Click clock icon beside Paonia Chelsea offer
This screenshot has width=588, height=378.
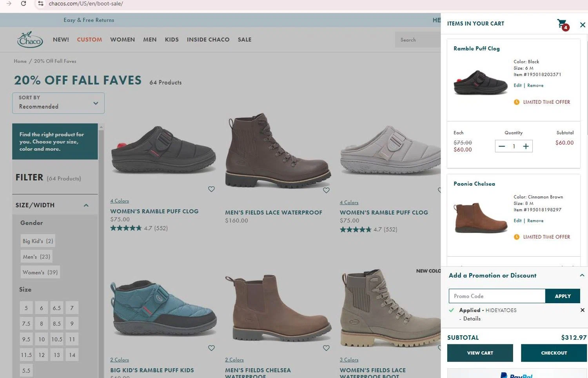tap(517, 237)
